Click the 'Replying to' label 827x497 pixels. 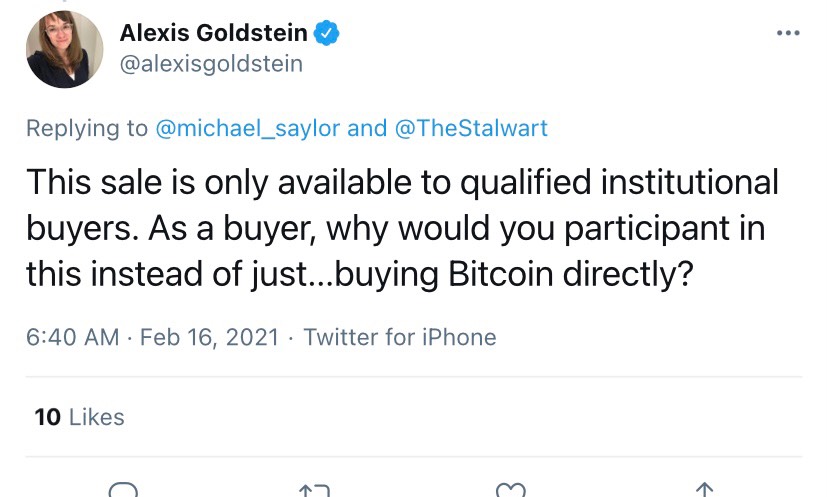87,128
